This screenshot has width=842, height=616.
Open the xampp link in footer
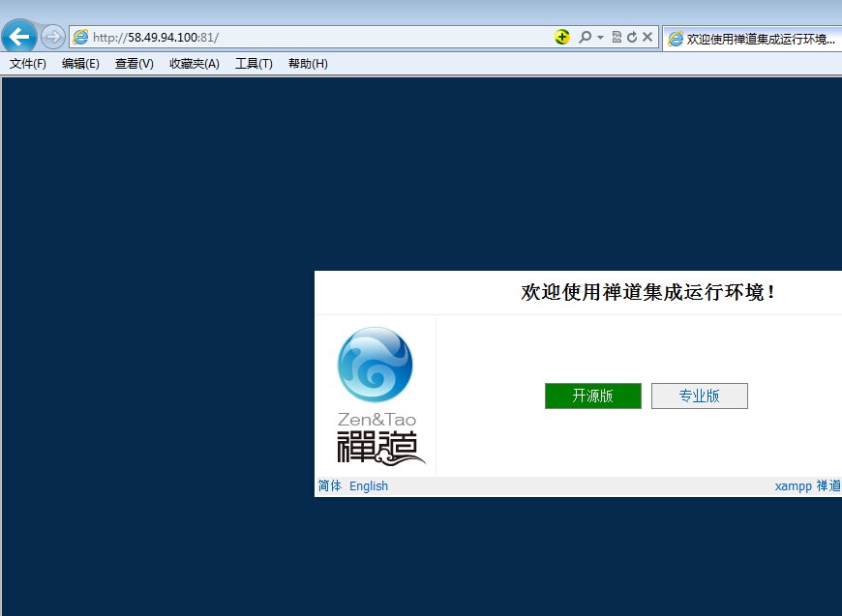click(794, 486)
